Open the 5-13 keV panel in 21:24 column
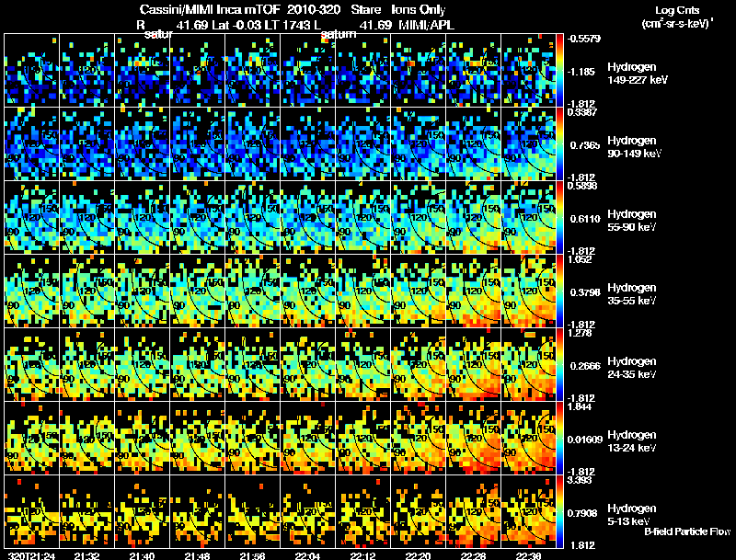Screen dimensions: 736x560 pos(32,512)
